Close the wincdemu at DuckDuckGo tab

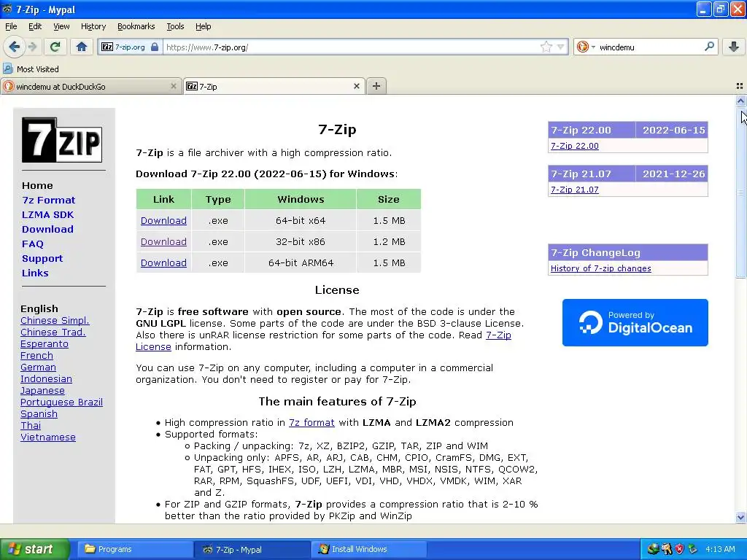coord(174,86)
